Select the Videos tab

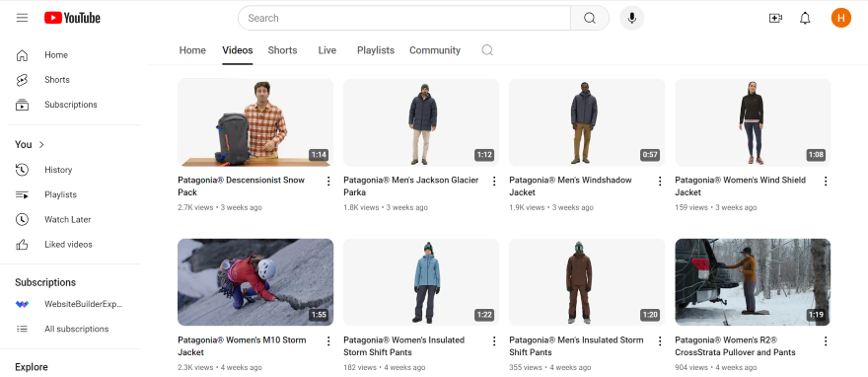[x=238, y=50]
